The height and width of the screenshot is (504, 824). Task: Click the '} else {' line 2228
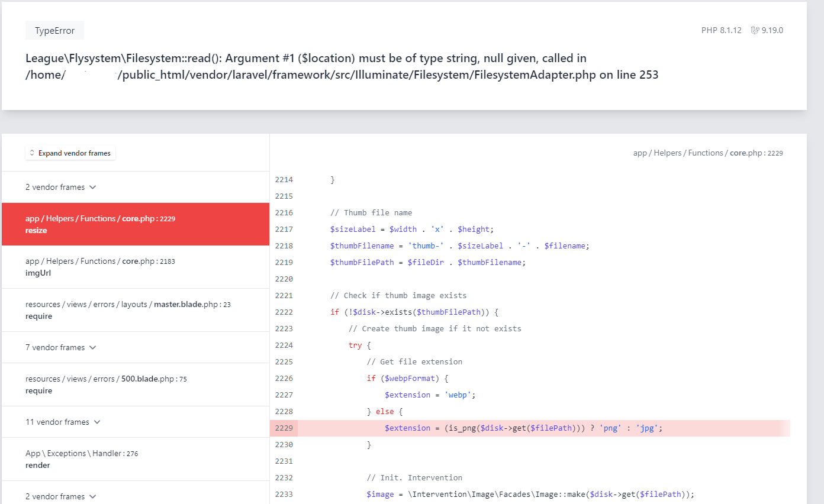point(385,411)
